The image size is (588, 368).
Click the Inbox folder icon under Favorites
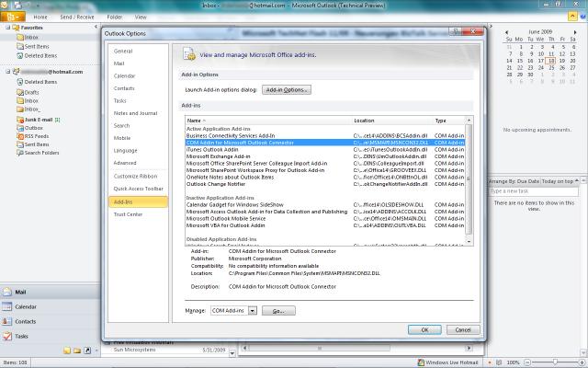tap(20, 37)
